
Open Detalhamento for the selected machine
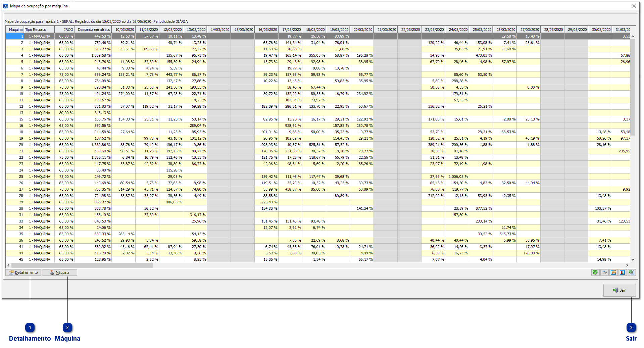[x=23, y=272]
